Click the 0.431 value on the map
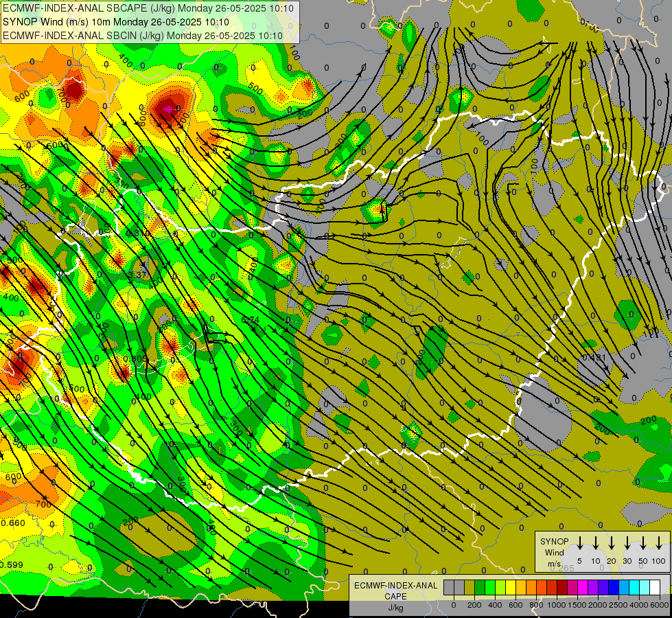This screenshot has height=618, width=672. click(594, 357)
